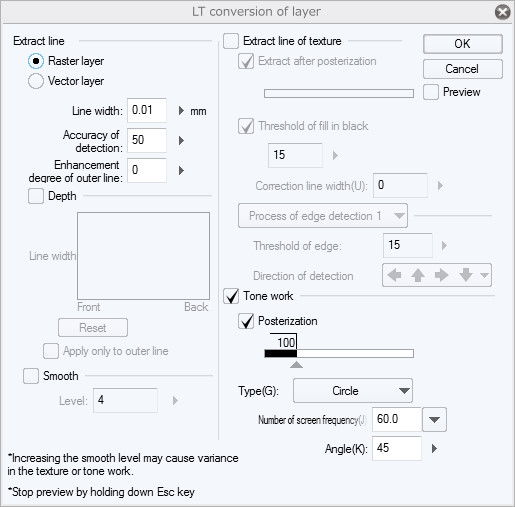Image resolution: width=515 pixels, height=507 pixels.
Task: Click the Line width input field
Action: tap(147, 110)
